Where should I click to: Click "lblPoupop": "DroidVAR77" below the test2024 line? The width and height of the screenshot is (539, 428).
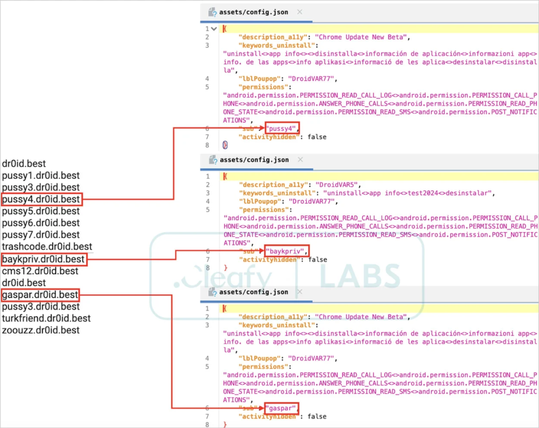point(288,201)
